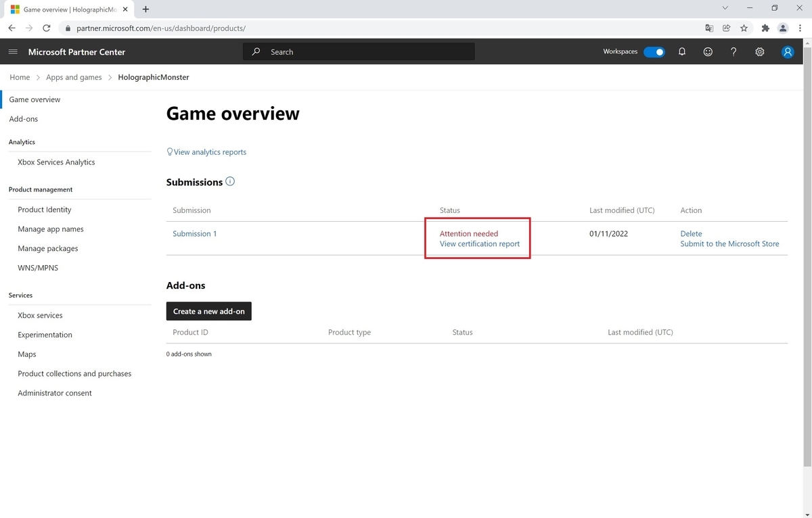Click Attention needed status text

[x=469, y=234]
